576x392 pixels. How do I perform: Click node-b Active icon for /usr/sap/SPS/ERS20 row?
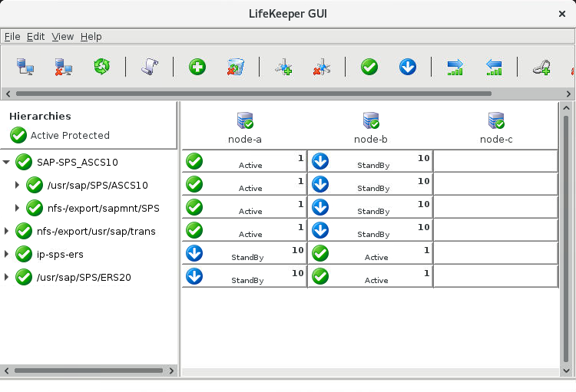tap(320, 276)
